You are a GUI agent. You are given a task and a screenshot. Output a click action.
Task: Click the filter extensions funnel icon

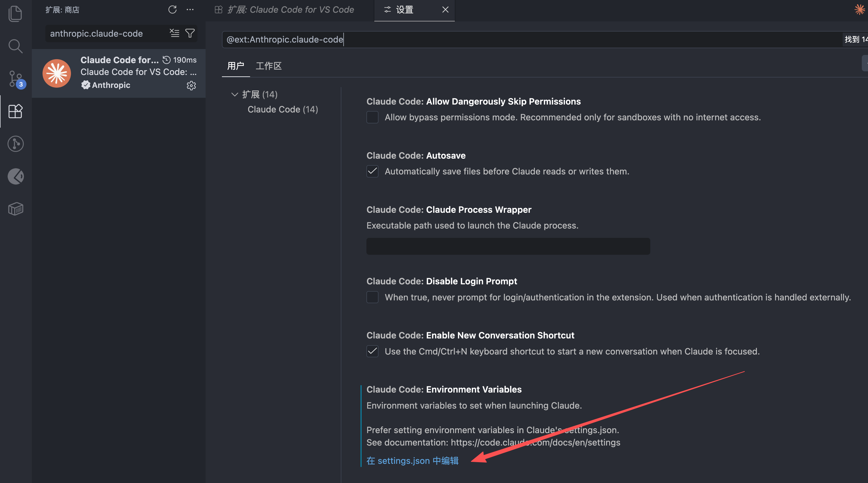click(190, 33)
